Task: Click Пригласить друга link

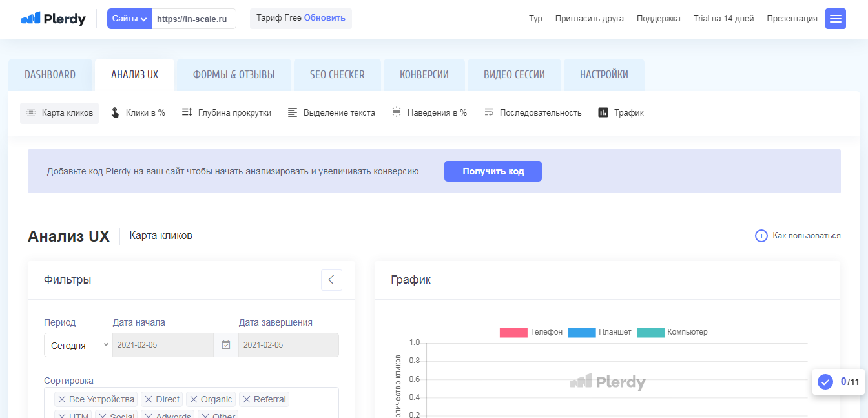Action: point(590,19)
